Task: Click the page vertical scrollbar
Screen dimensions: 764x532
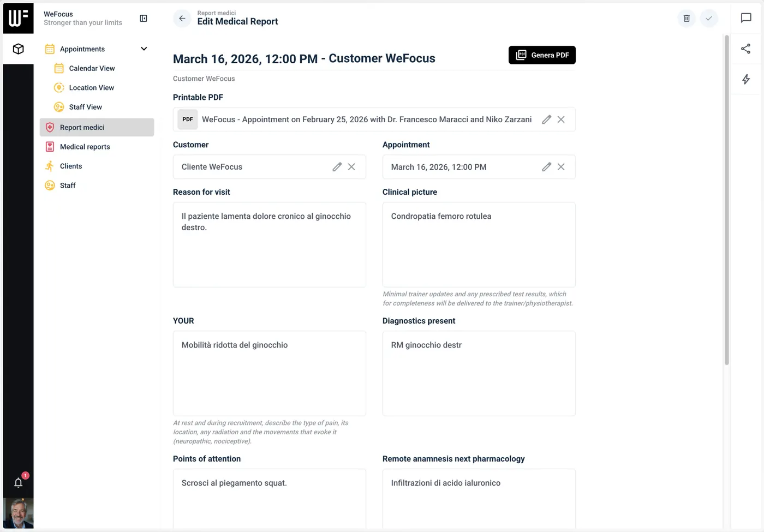Action: pos(726,200)
